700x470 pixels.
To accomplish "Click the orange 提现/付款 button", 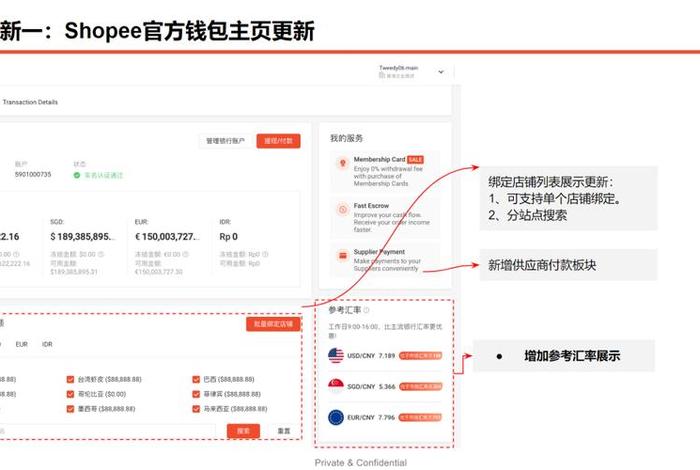I will tap(278, 141).
